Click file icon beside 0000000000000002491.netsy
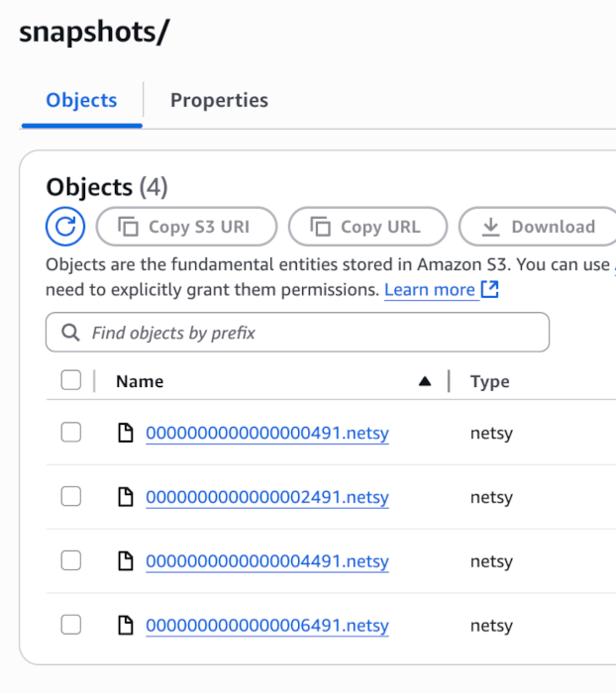Image resolution: width=616 pixels, height=693 pixels. (126, 497)
